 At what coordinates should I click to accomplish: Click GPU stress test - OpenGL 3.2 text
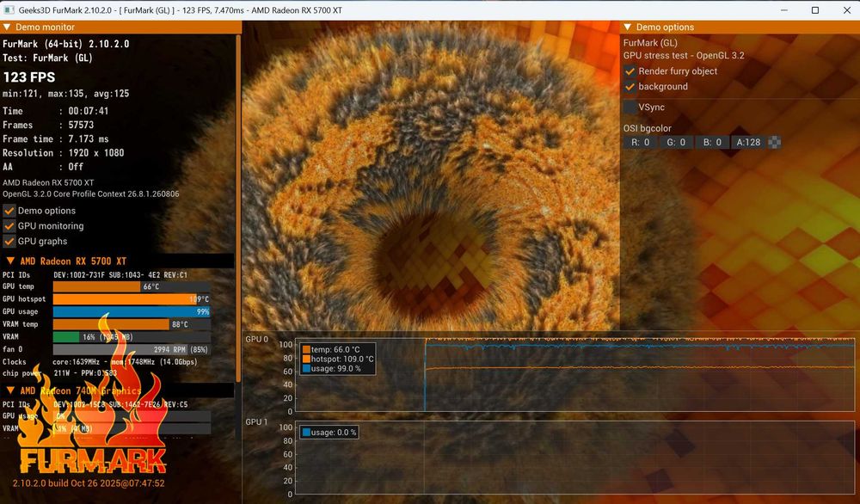(x=684, y=56)
